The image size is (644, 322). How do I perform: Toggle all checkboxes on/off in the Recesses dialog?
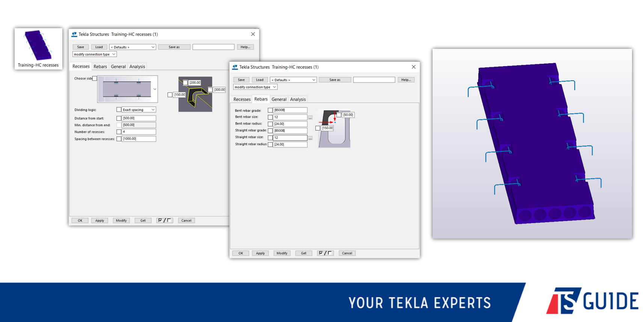pyautogui.click(x=164, y=221)
